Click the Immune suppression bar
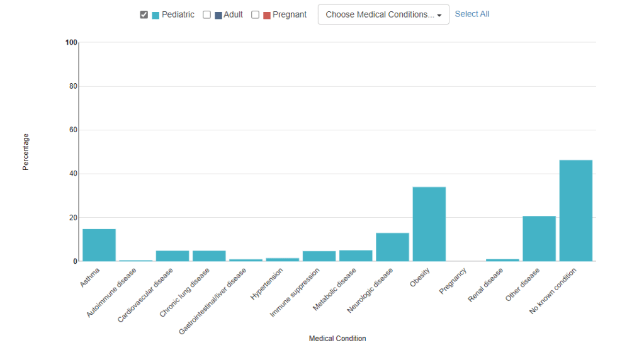 click(x=319, y=256)
